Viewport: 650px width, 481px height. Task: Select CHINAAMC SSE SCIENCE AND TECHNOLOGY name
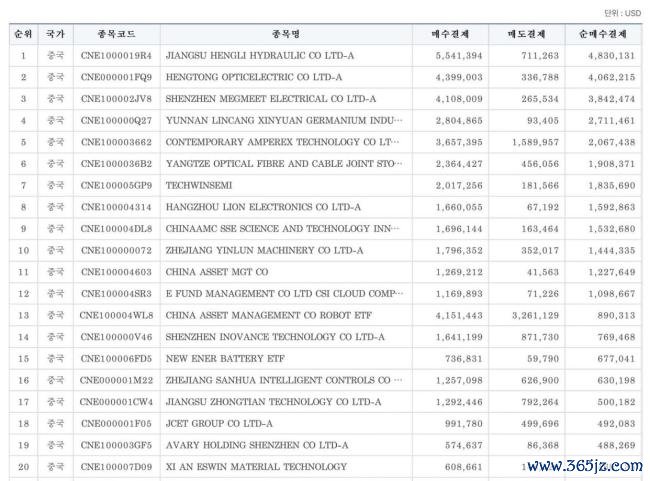(282, 228)
